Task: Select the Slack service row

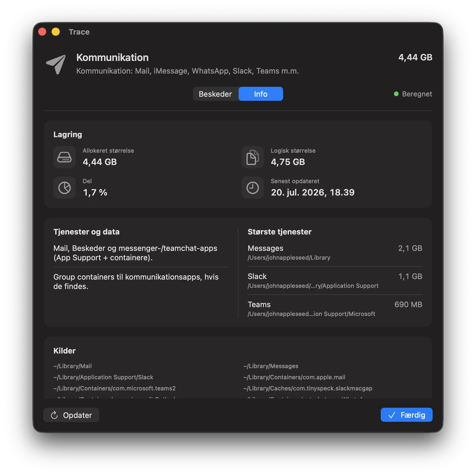Action: tap(335, 281)
